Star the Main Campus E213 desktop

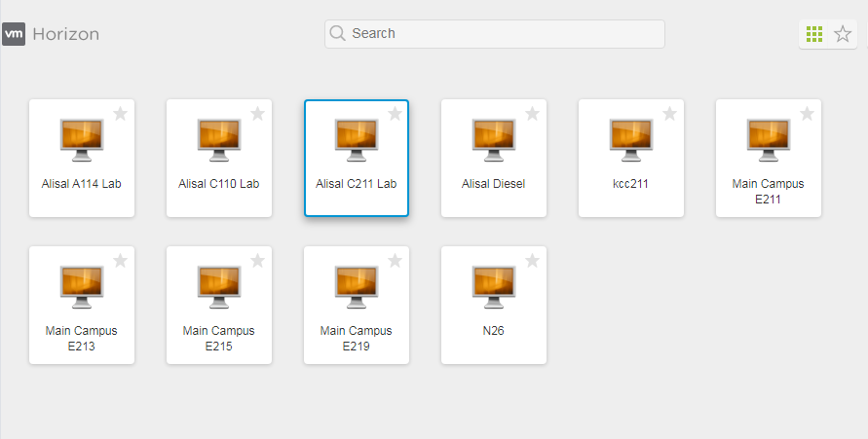(121, 261)
